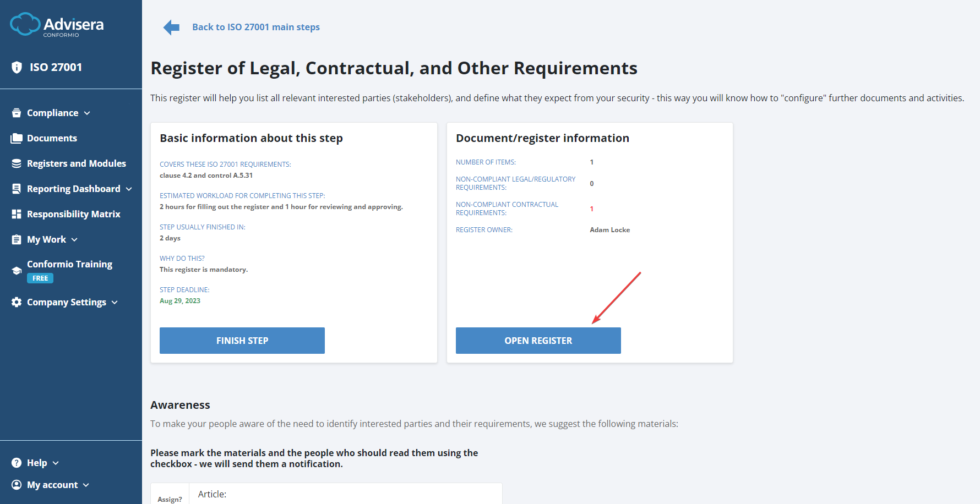Click the Help question mark icon
The height and width of the screenshot is (504, 980).
[17, 462]
